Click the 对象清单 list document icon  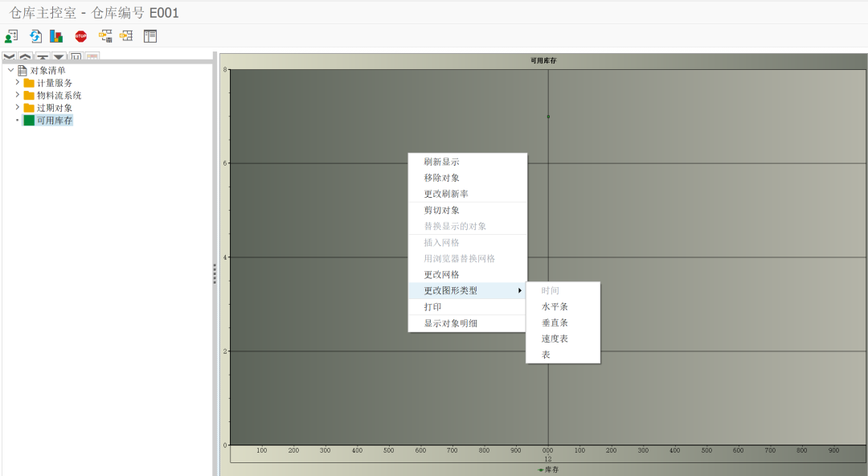(23, 71)
